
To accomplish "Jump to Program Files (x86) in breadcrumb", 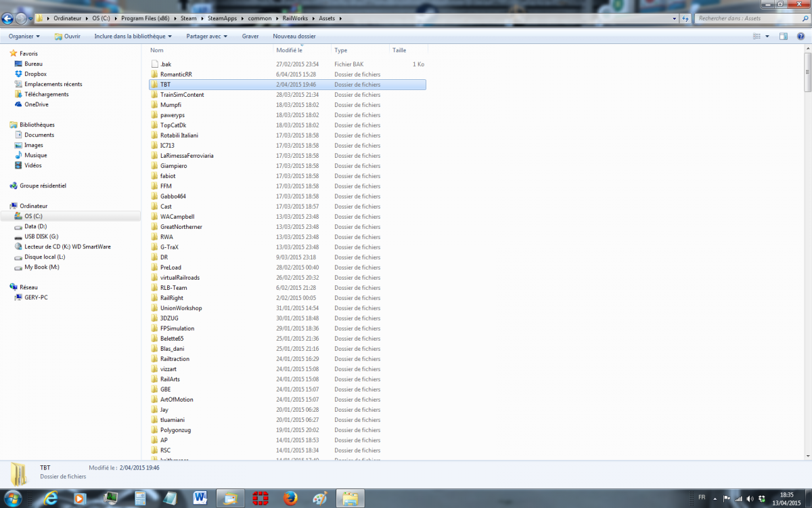I will point(147,18).
